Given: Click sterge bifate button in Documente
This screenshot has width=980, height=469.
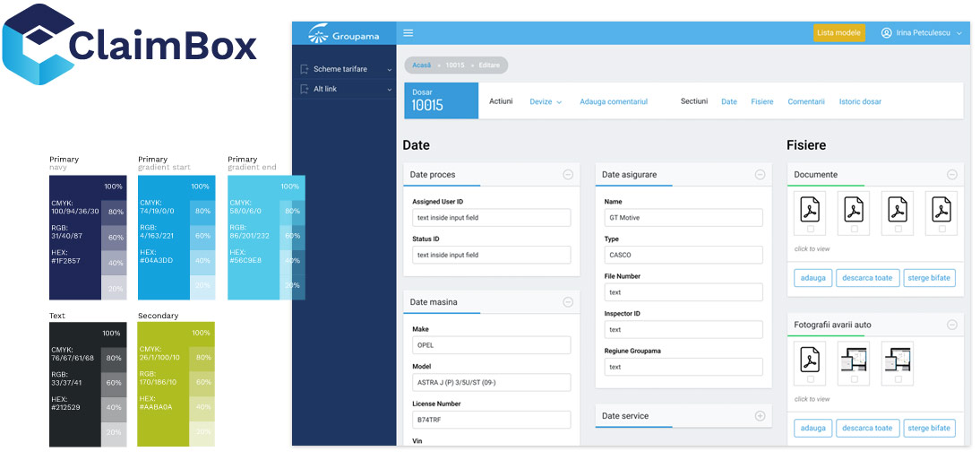Looking at the screenshot, I should click(x=929, y=278).
